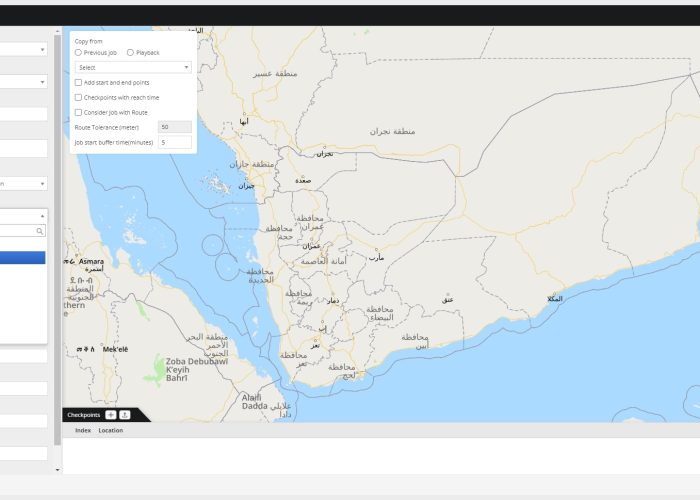The image size is (700, 500).
Task: Enable Add start and end points checkbox
Action: pos(78,82)
